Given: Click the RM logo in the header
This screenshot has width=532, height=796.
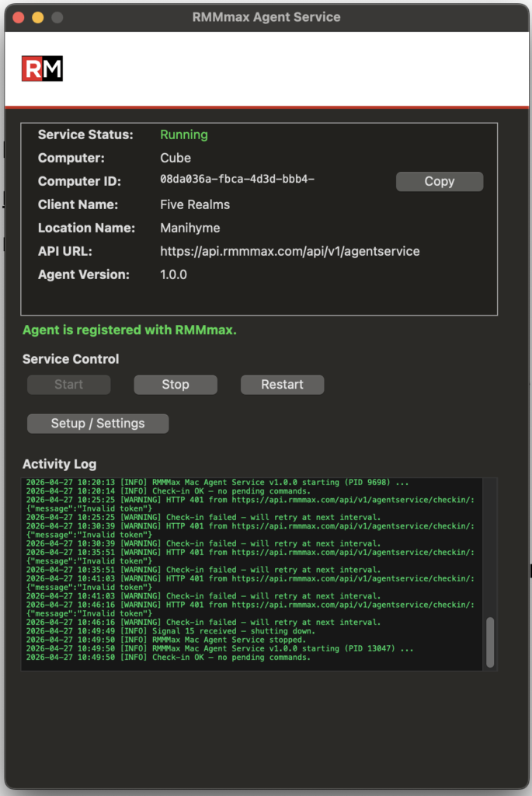Looking at the screenshot, I should 42,68.
